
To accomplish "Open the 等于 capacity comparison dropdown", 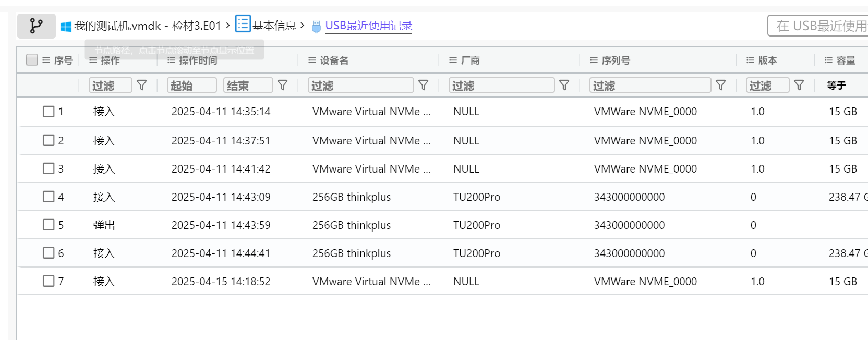I will click(836, 86).
